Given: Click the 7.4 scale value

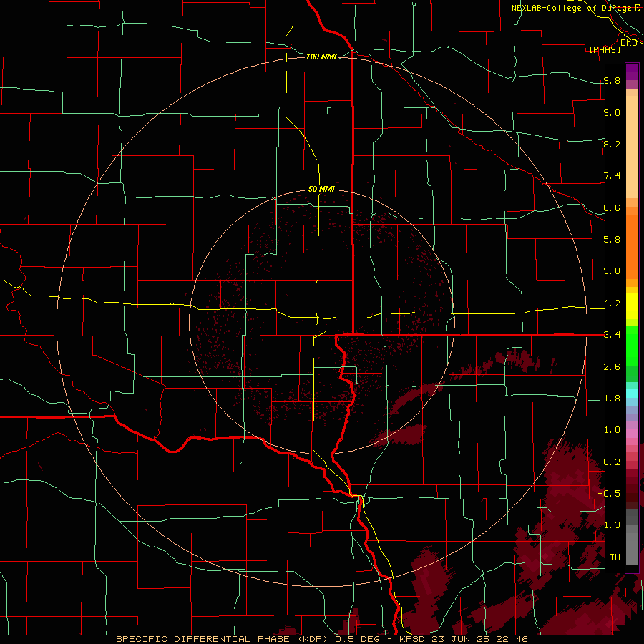Looking at the screenshot, I should click(612, 176).
